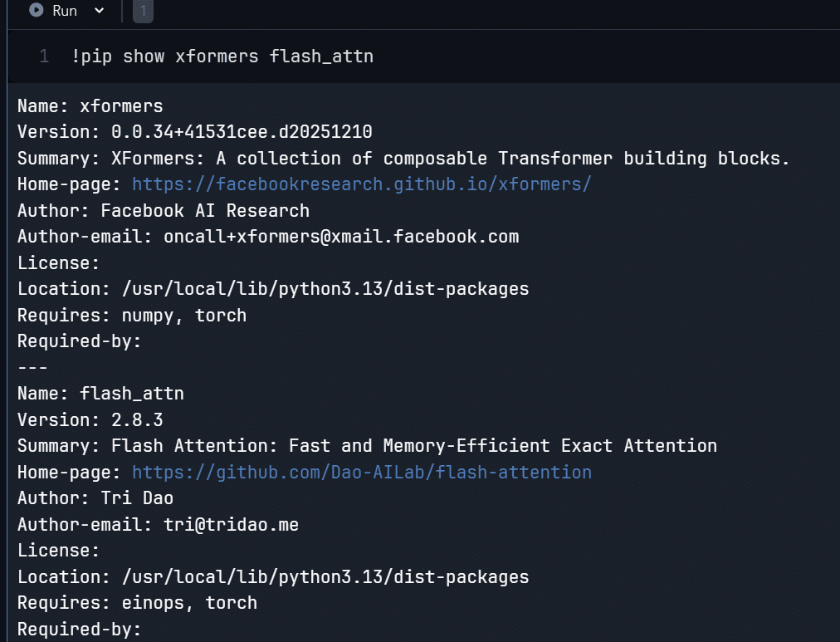Click the "Requires: numpy, torch" line
This screenshot has width=840, height=642.
coord(132,315)
